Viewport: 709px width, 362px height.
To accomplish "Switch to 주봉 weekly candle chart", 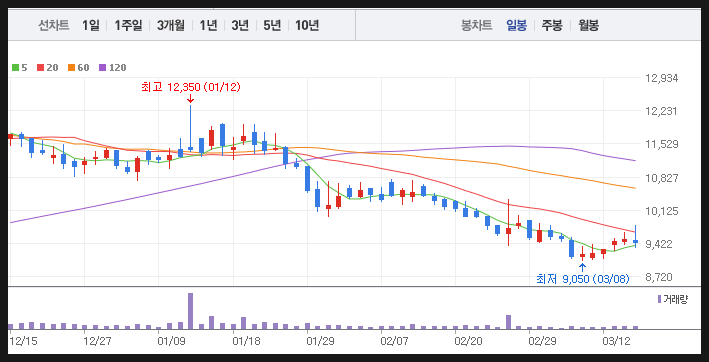I will tap(552, 25).
